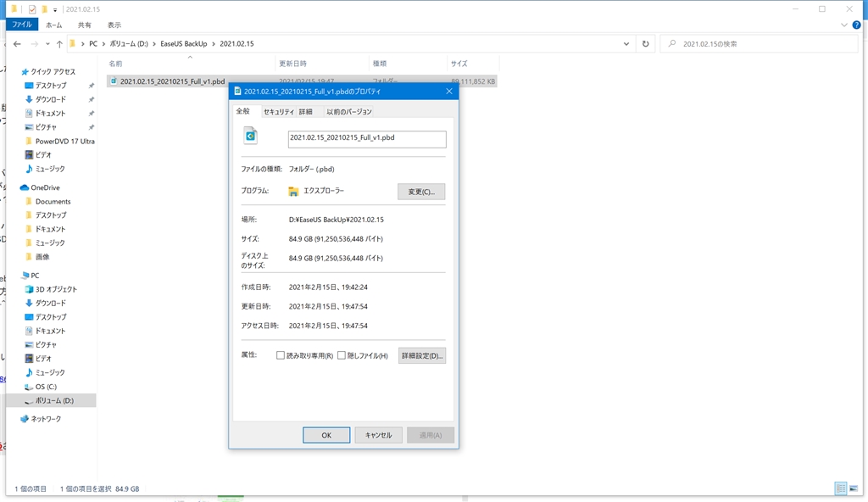Click the 2021.02.15の検索 search box
Viewport: 868px width, 502px height.
click(x=759, y=44)
